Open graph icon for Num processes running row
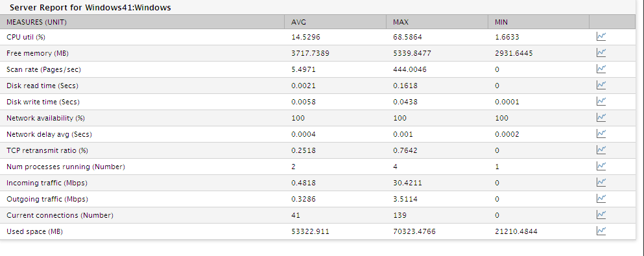Image resolution: width=644 pixels, height=256 pixels. pyautogui.click(x=601, y=167)
